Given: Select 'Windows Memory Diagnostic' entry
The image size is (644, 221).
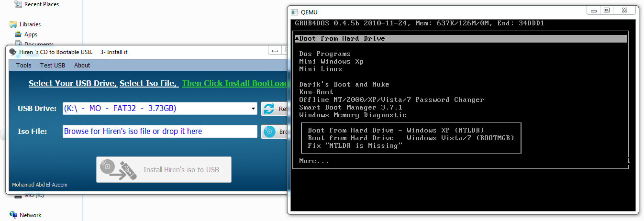Looking at the screenshot, I should point(353,115).
